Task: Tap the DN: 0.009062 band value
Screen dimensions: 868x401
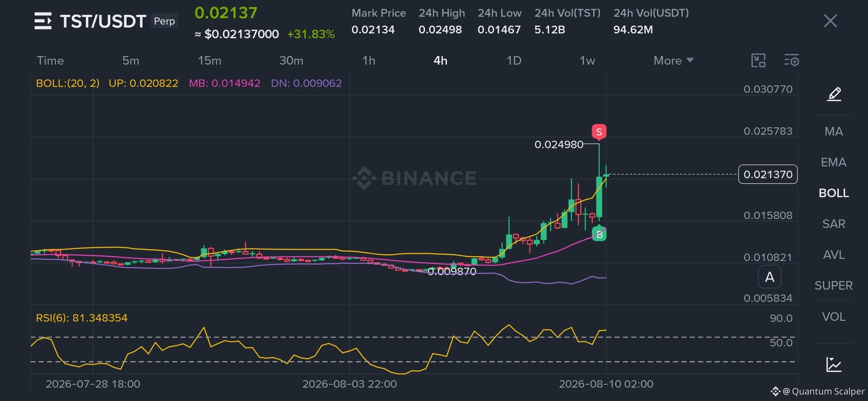Action: click(x=306, y=83)
